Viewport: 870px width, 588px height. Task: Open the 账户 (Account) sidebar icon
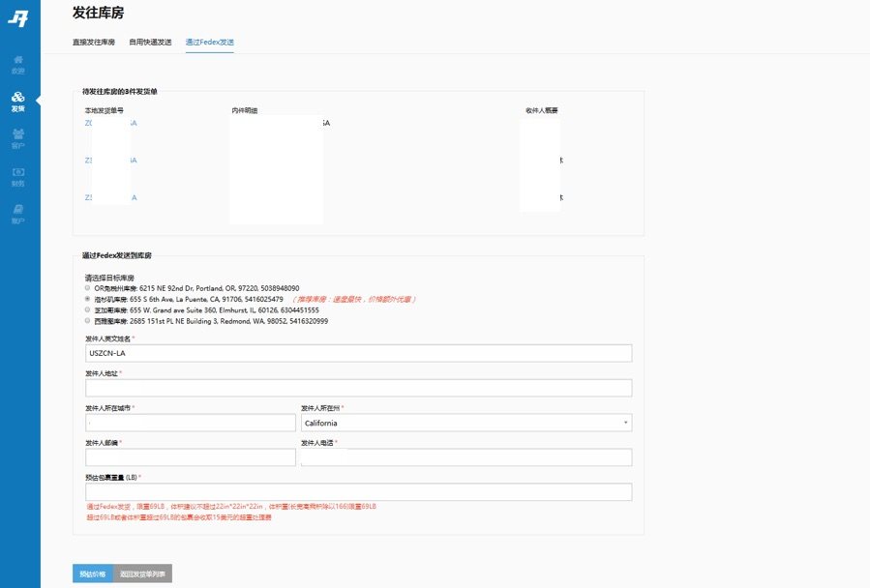(18, 214)
